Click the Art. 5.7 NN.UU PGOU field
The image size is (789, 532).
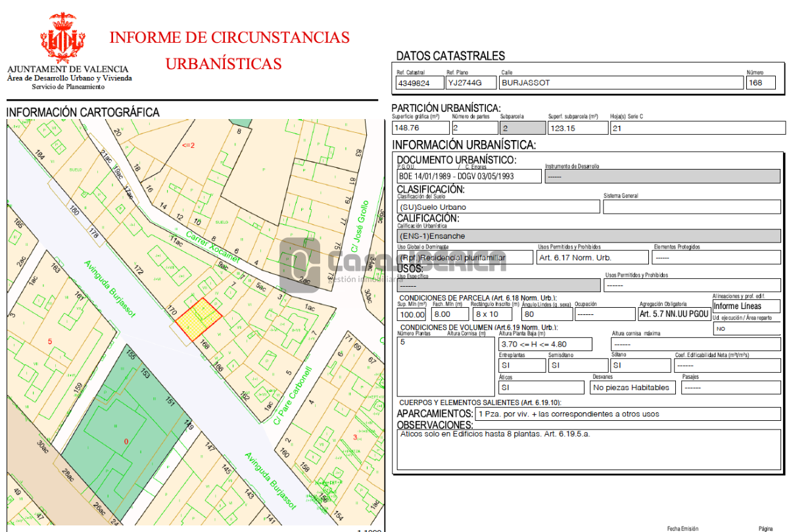click(674, 314)
